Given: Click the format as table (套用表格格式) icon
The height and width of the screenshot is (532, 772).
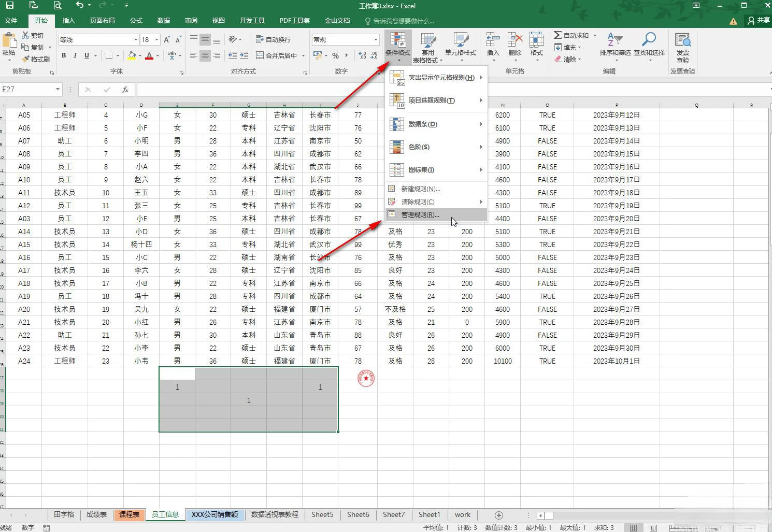Looking at the screenshot, I should 428,40.
